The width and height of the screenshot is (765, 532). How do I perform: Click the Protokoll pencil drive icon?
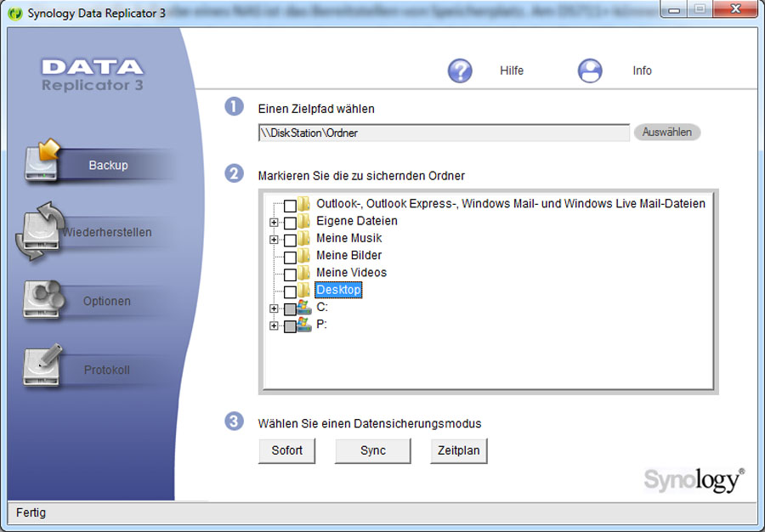point(43,365)
